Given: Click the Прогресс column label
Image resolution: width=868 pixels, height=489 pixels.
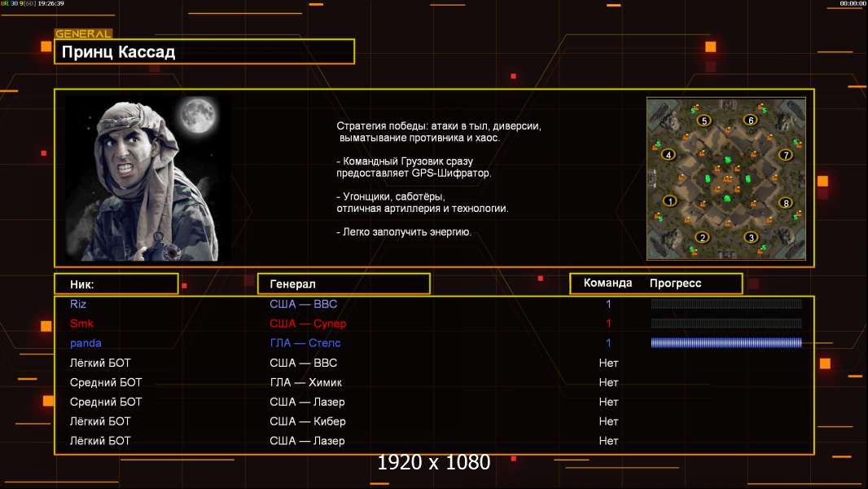Looking at the screenshot, I should pos(675,284).
